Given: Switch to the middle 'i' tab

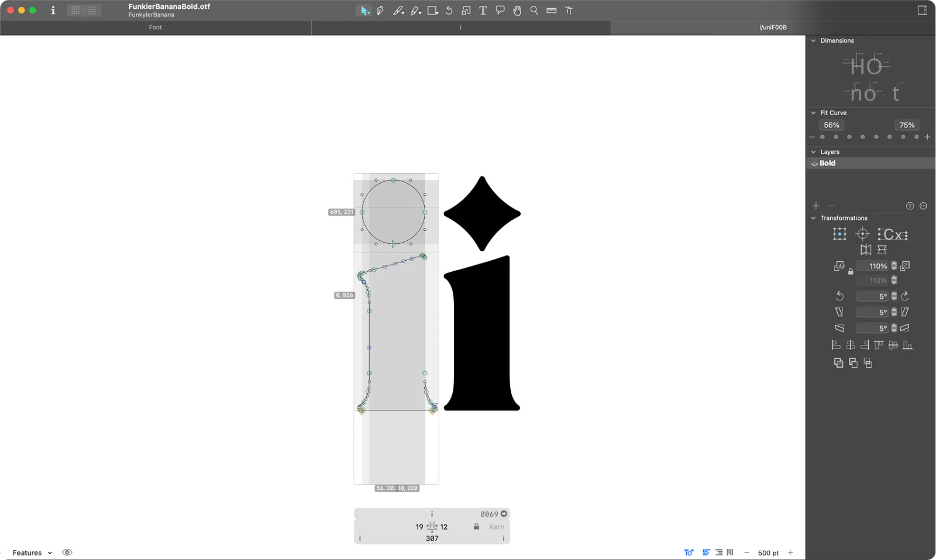Looking at the screenshot, I should (461, 27).
